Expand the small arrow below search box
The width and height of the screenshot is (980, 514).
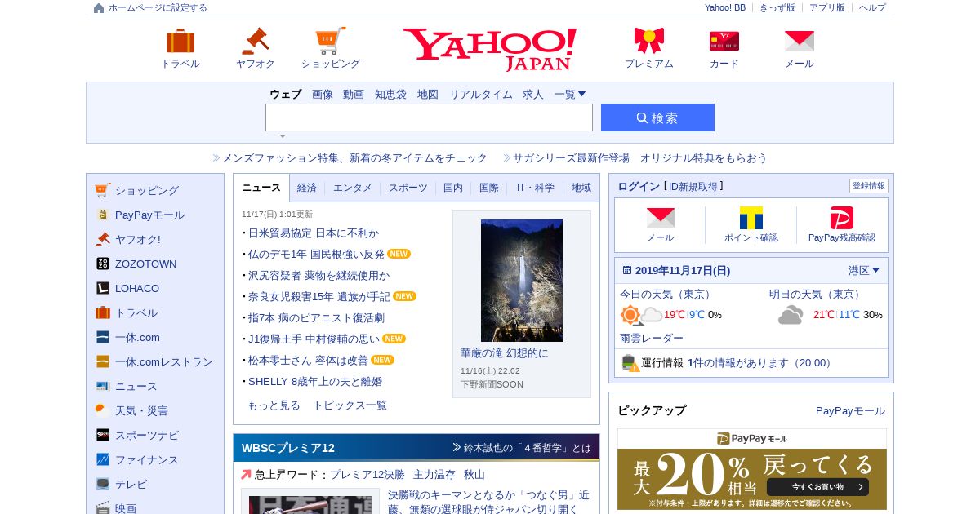tap(283, 136)
